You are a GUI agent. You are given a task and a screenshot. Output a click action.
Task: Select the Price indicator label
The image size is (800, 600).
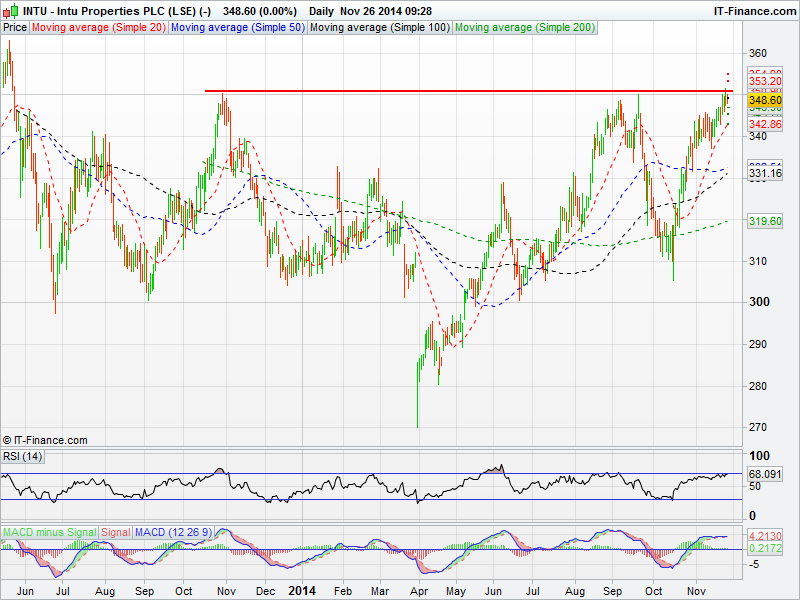click(x=15, y=27)
